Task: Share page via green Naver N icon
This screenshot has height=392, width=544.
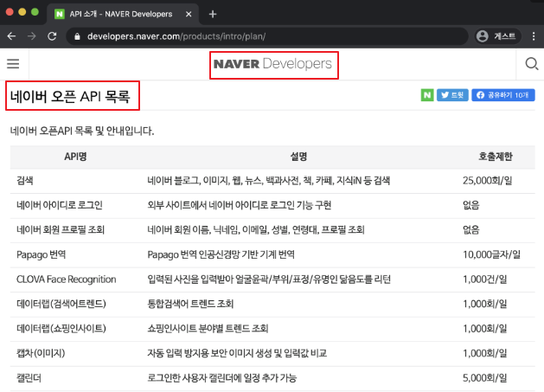Action: pyautogui.click(x=427, y=95)
